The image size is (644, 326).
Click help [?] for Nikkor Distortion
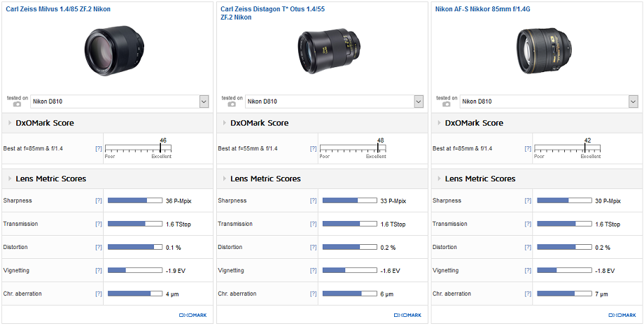point(528,247)
